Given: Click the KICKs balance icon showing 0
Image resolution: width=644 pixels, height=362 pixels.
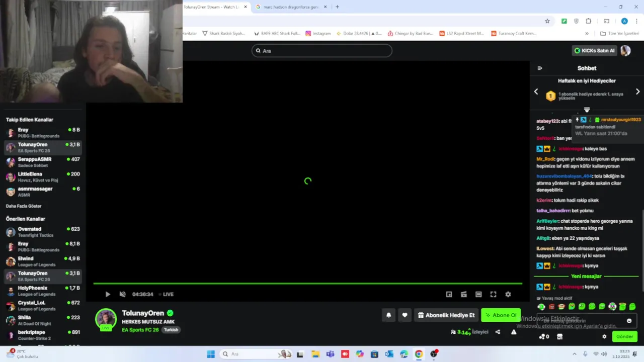Looking at the screenshot, I should coord(544,337).
